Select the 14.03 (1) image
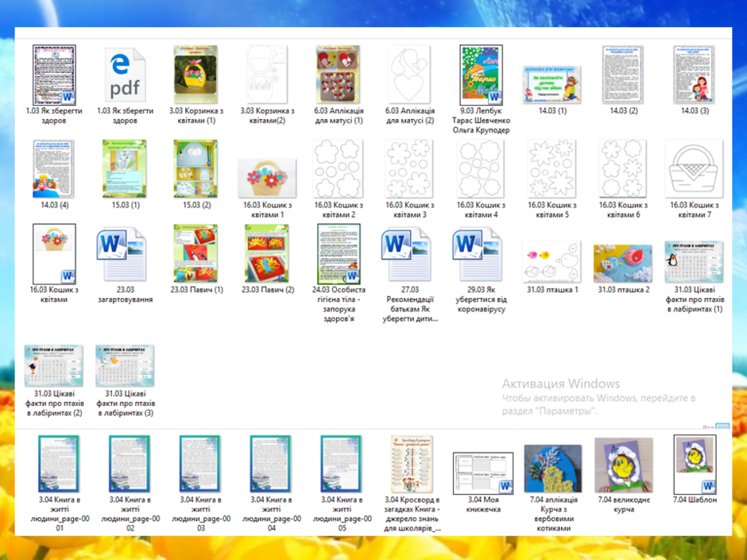 tap(552, 84)
